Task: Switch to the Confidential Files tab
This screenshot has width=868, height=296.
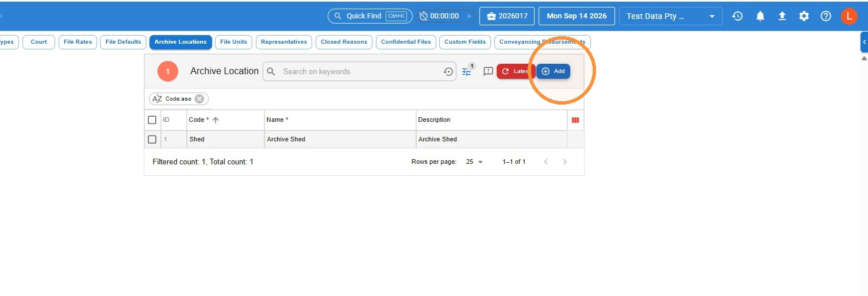Action: [x=406, y=42]
